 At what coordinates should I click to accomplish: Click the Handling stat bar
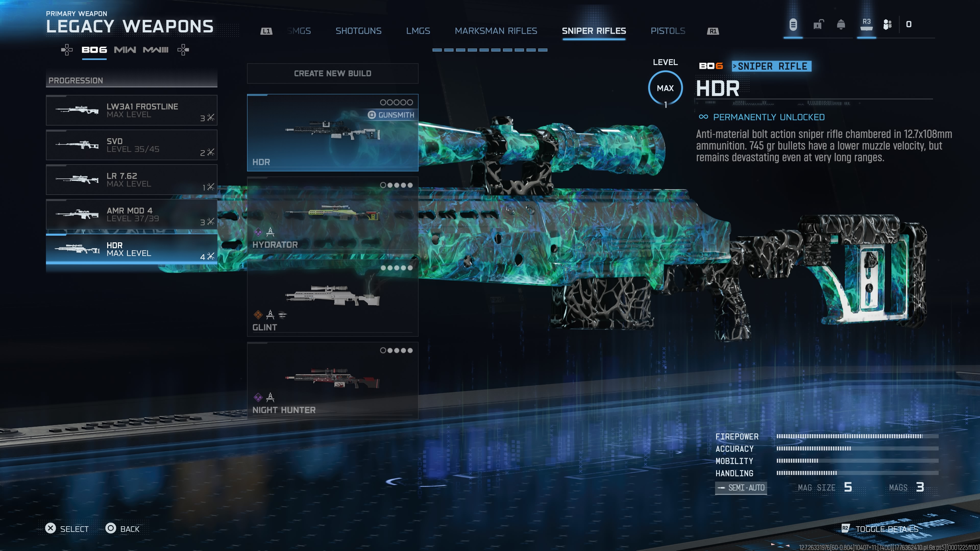857,473
